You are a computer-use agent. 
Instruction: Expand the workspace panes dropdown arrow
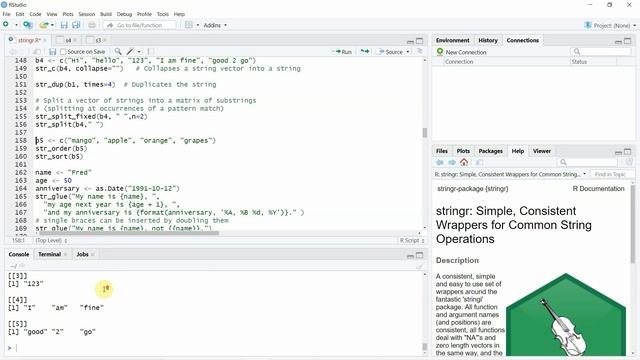[x=198, y=25]
